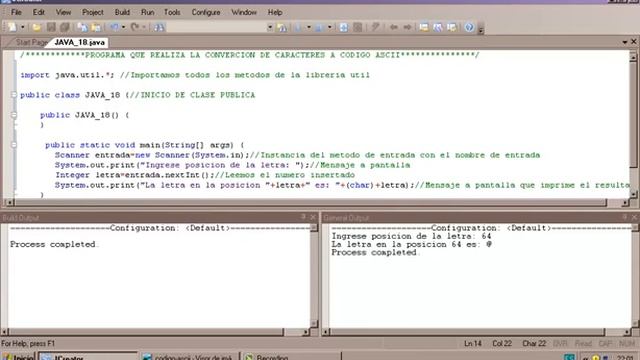Pin the General Output panel

[x=624, y=217]
